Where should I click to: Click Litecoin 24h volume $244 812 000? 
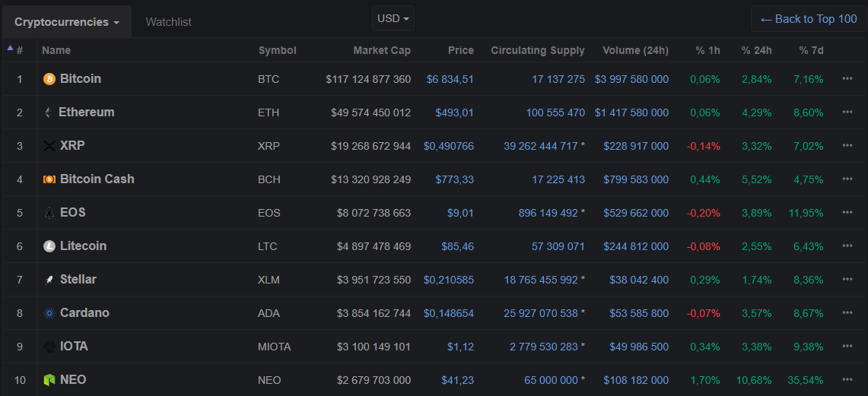coord(636,246)
